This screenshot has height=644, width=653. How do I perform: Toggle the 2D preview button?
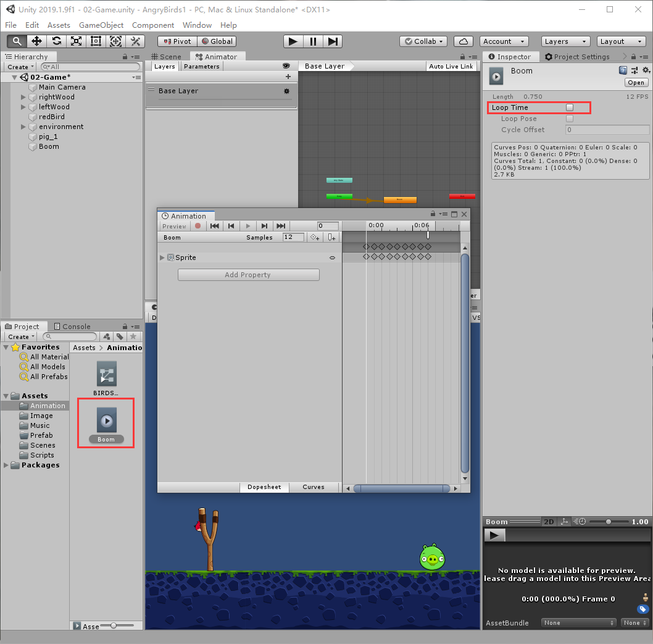549,522
